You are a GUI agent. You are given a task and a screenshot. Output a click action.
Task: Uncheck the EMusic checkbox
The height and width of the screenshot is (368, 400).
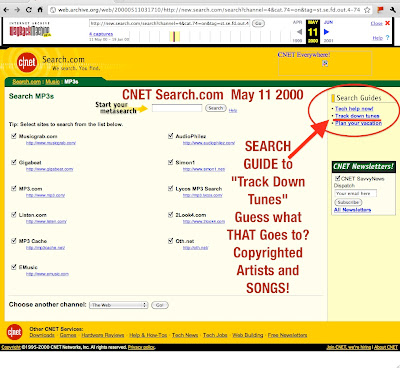(14, 267)
